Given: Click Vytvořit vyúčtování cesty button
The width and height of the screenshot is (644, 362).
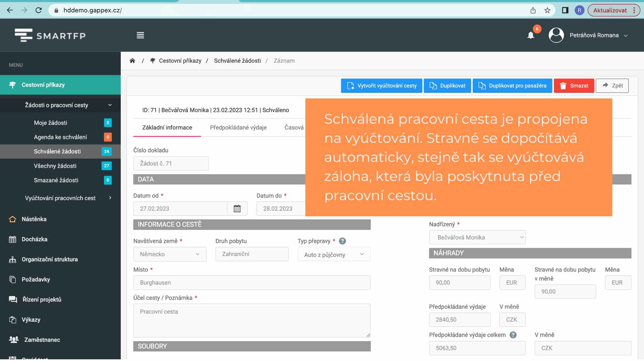Looking at the screenshot, I should 381,85.
